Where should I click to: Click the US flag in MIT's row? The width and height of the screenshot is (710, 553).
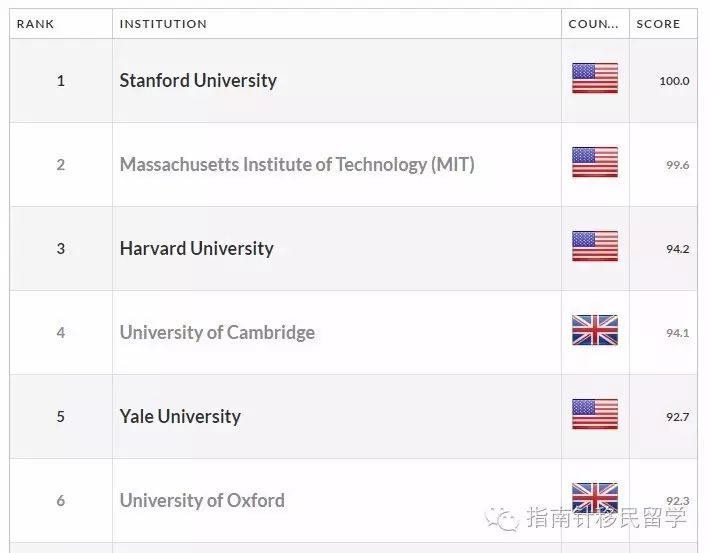[x=595, y=163]
